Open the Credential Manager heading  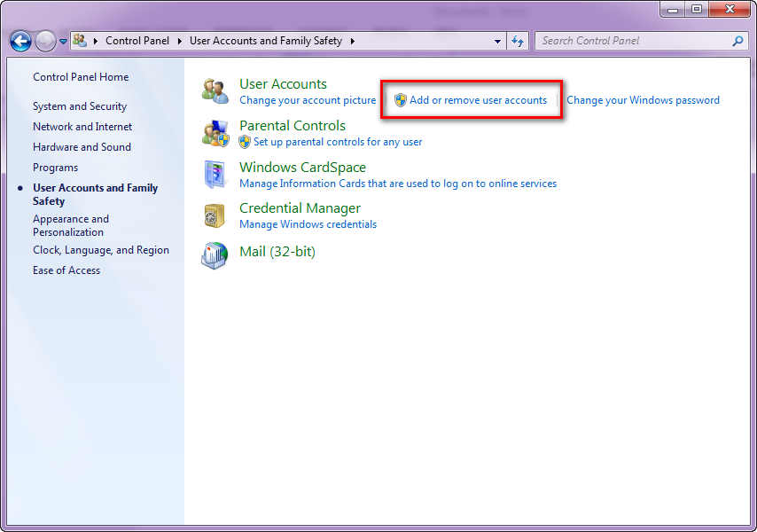[300, 208]
